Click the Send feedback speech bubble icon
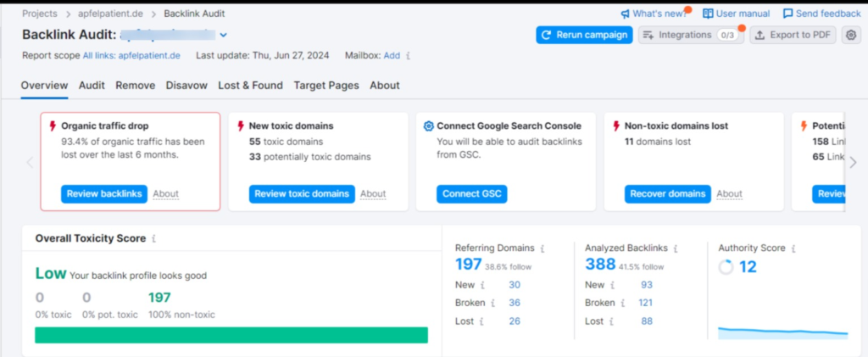Screen dimensions: 868x357 [x=787, y=14]
